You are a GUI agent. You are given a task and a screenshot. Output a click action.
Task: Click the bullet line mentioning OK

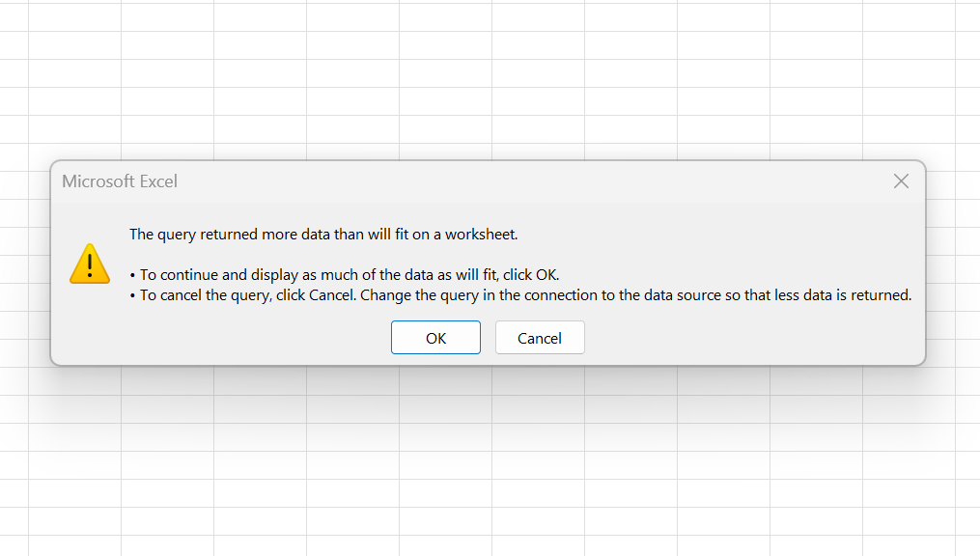pyautogui.click(x=344, y=274)
